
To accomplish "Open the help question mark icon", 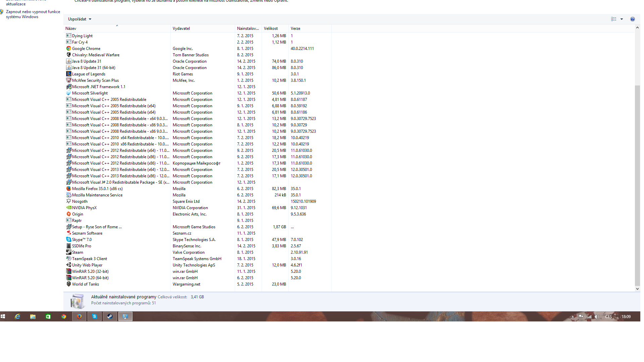I will point(632,19).
